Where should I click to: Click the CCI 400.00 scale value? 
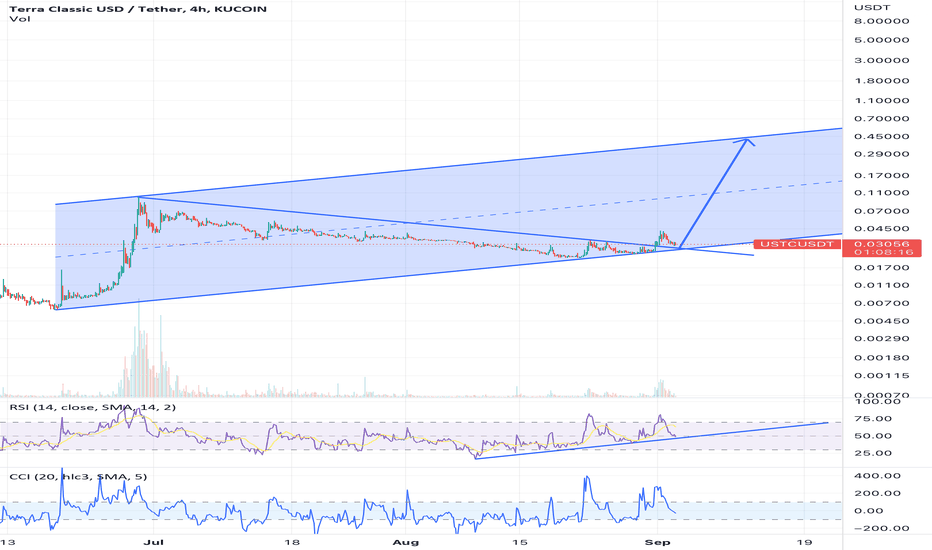point(877,476)
